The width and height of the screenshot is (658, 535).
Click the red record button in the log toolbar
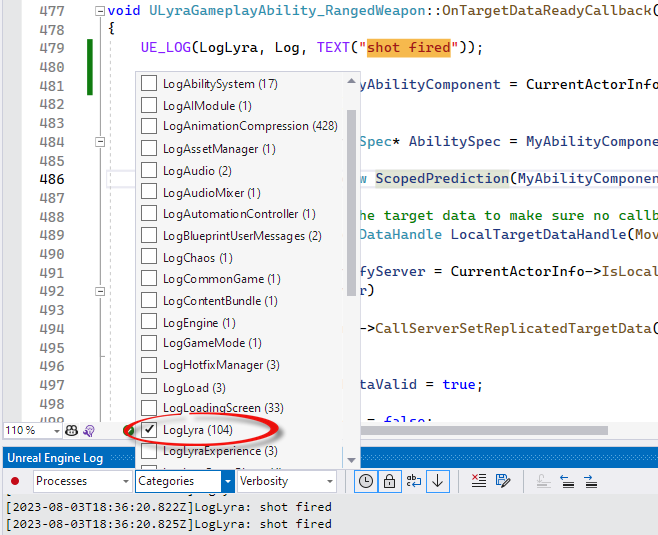click(15, 481)
